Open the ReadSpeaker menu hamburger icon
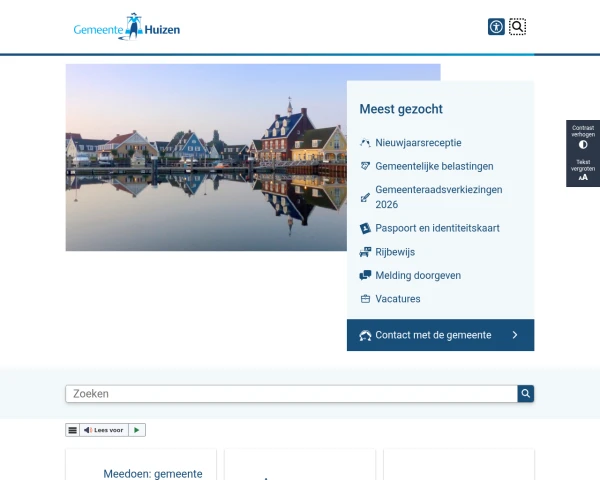This screenshot has width=600, height=480. (72, 430)
